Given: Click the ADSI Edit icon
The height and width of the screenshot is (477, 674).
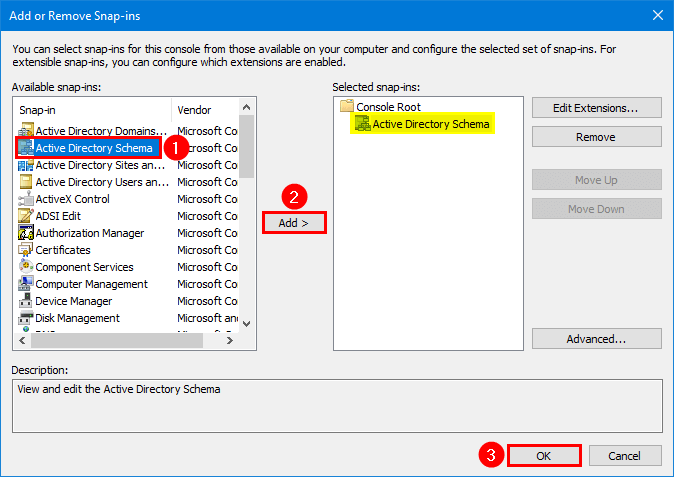Looking at the screenshot, I should 26,216.
